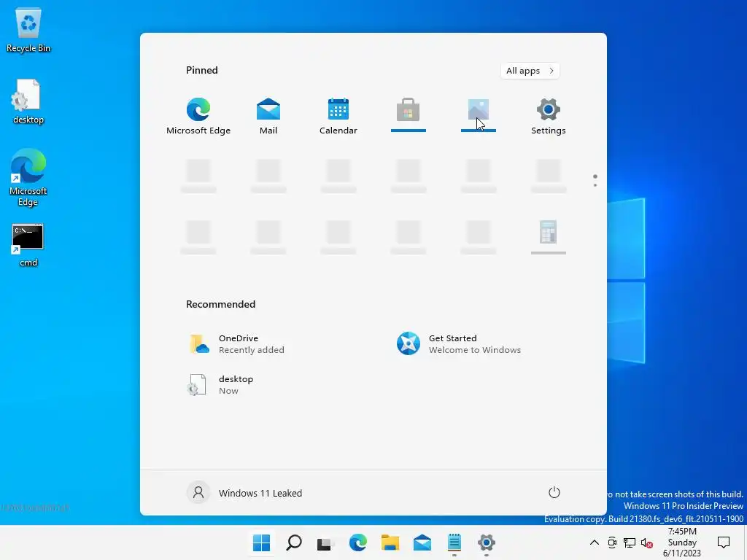Click the muted volume tray icon

647,542
